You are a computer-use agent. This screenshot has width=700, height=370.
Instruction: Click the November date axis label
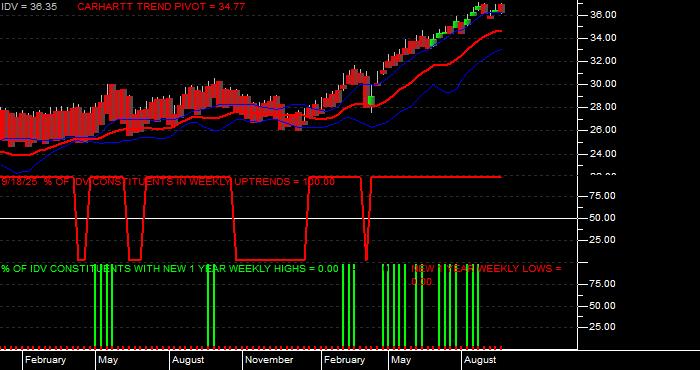[270, 360]
